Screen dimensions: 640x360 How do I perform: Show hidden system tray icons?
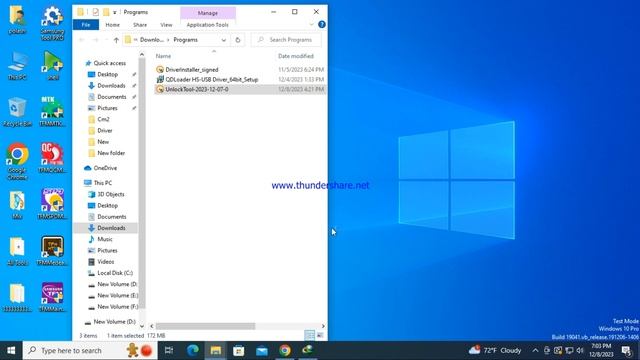[535, 350]
